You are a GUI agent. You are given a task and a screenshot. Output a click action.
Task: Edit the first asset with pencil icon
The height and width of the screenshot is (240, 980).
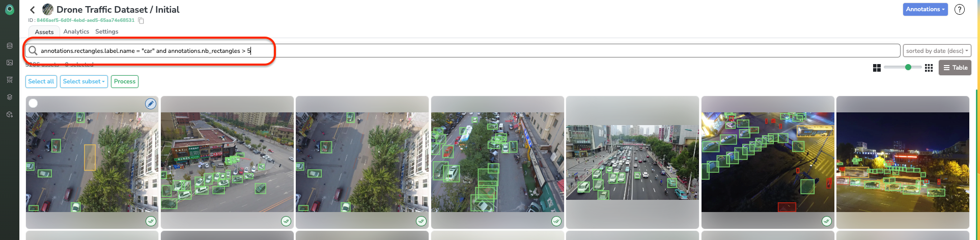pyautogui.click(x=151, y=104)
